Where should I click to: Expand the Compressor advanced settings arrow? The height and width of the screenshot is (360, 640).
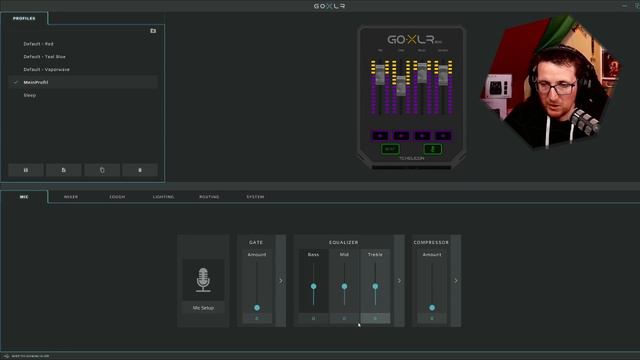tap(456, 281)
